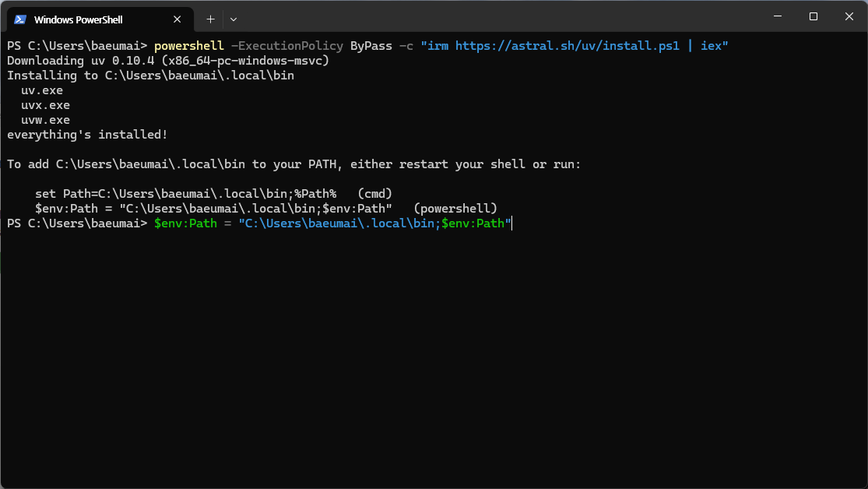Close the terminal window
The height and width of the screenshot is (489, 868).
click(849, 16)
